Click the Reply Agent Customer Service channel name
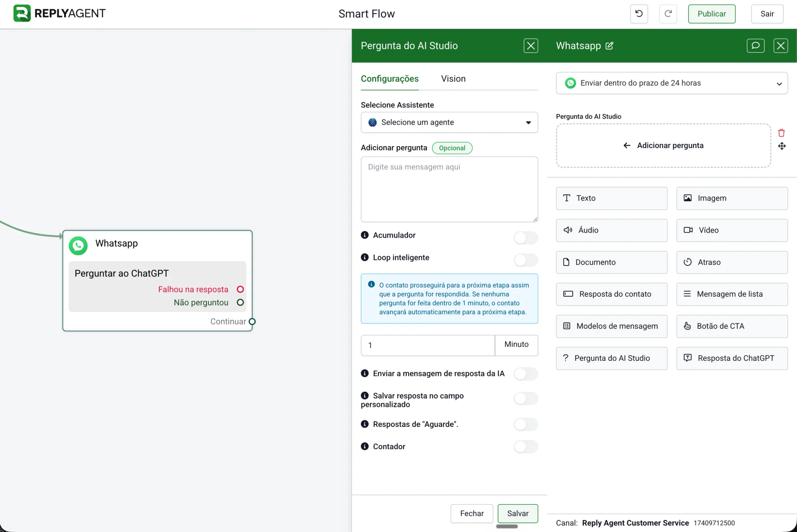The width and height of the screenshot is (797, 532). [x=635, y=523]
